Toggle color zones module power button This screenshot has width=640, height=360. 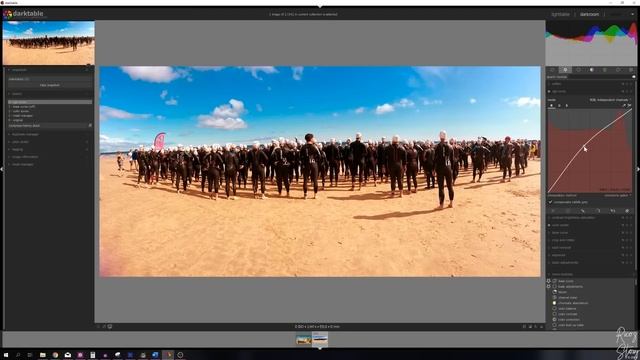click(549, 225)
